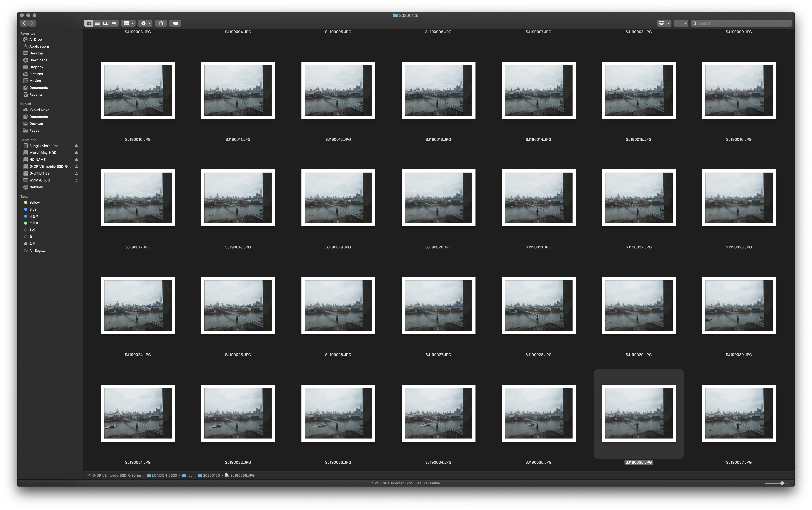This screenshot has width=812, height=510.
Task: Click the Edit Tags toolbar button
Action: tap(175, 23)
